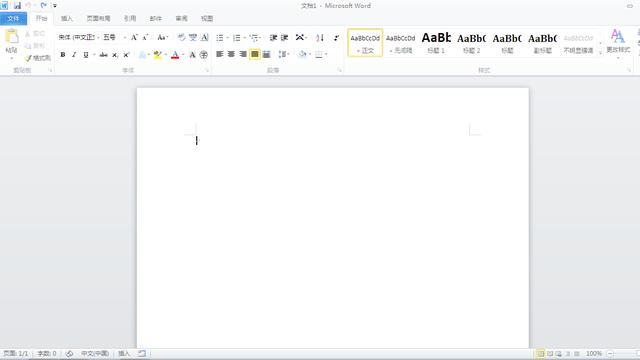Open the 文件 (File) tab
640x360 pixels.
click(x=13, y=18)
